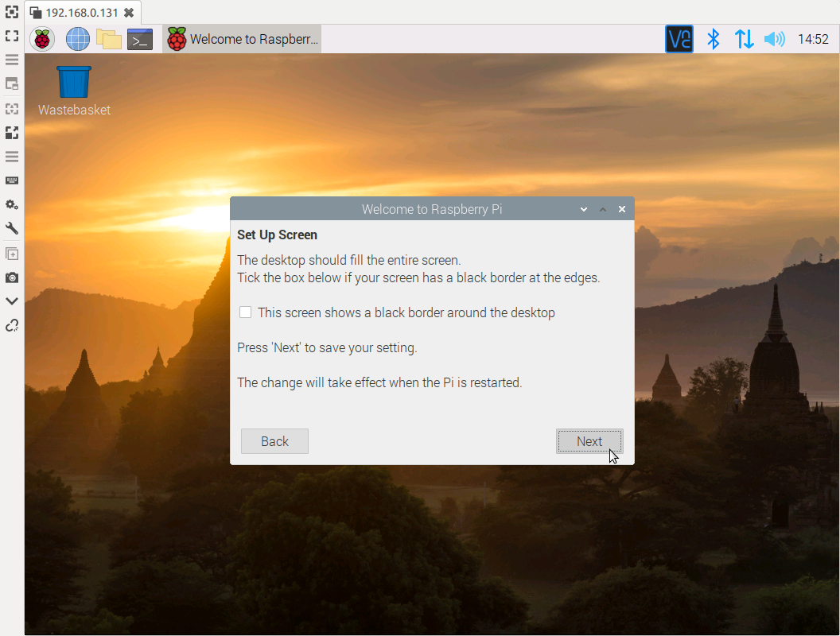Click the Welcome to Raspberry Pi title bar

click(x=432, y=209)
